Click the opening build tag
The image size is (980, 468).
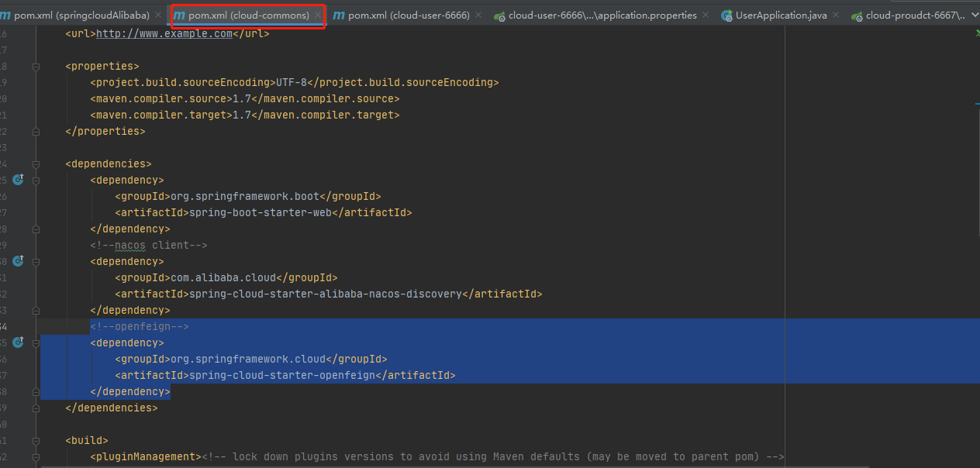(87, 440)
